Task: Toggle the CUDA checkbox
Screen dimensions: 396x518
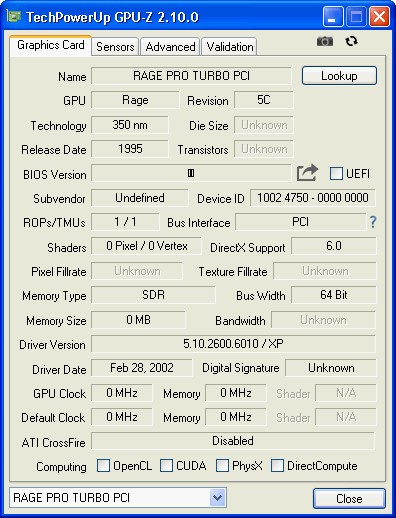Action: pos(166,465)
